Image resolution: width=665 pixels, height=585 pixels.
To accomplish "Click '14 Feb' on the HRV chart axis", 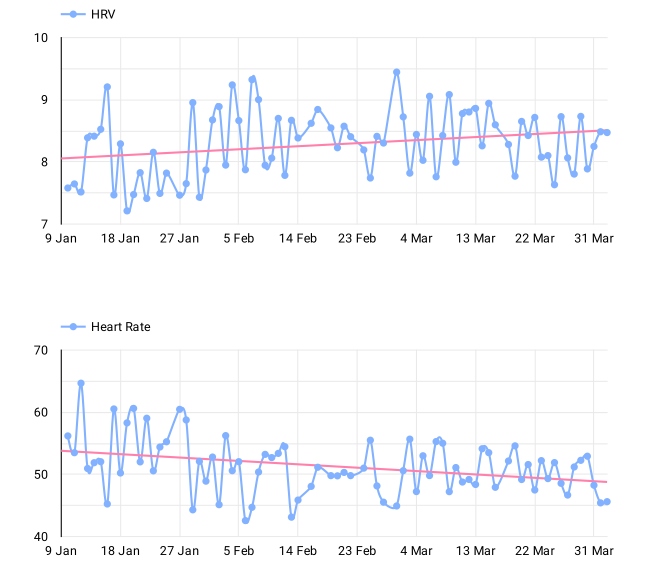I will click(298, 238).
